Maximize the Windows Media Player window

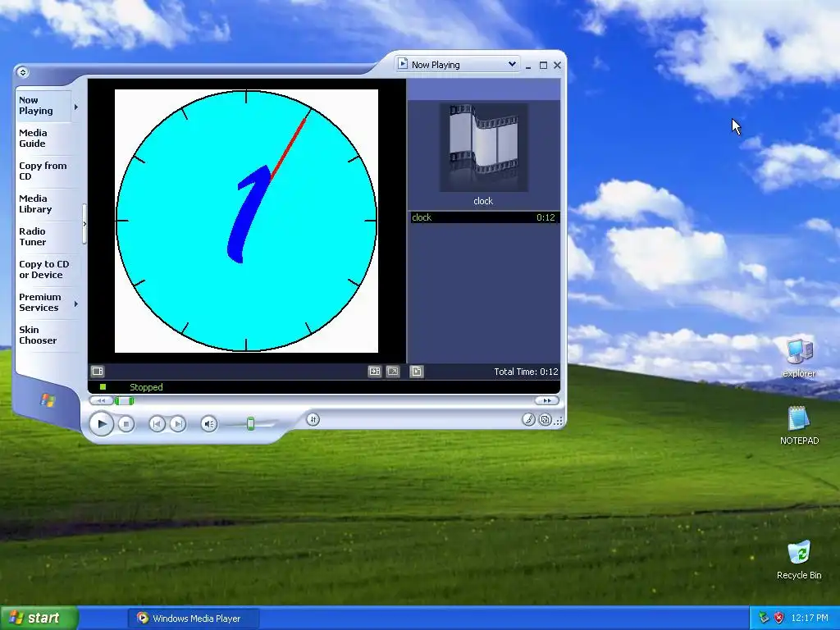[x=543, y=66]
